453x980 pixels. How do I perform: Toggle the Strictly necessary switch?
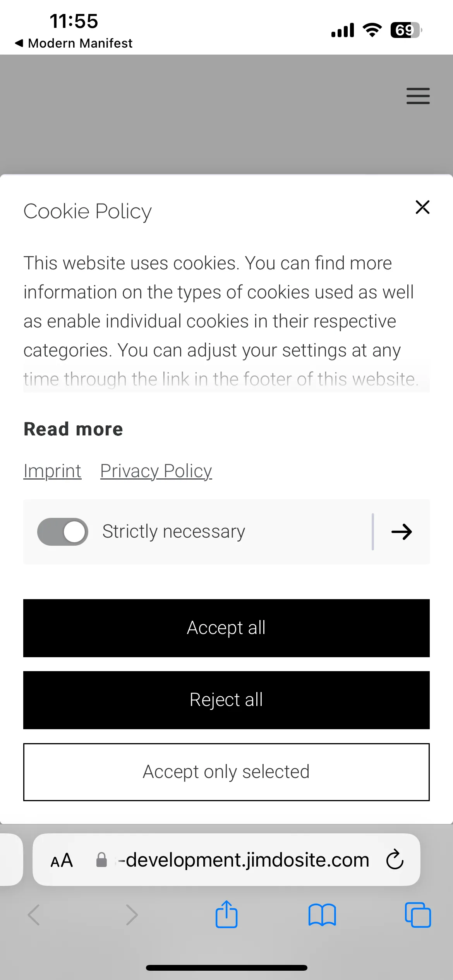click(x=63, y=531)
